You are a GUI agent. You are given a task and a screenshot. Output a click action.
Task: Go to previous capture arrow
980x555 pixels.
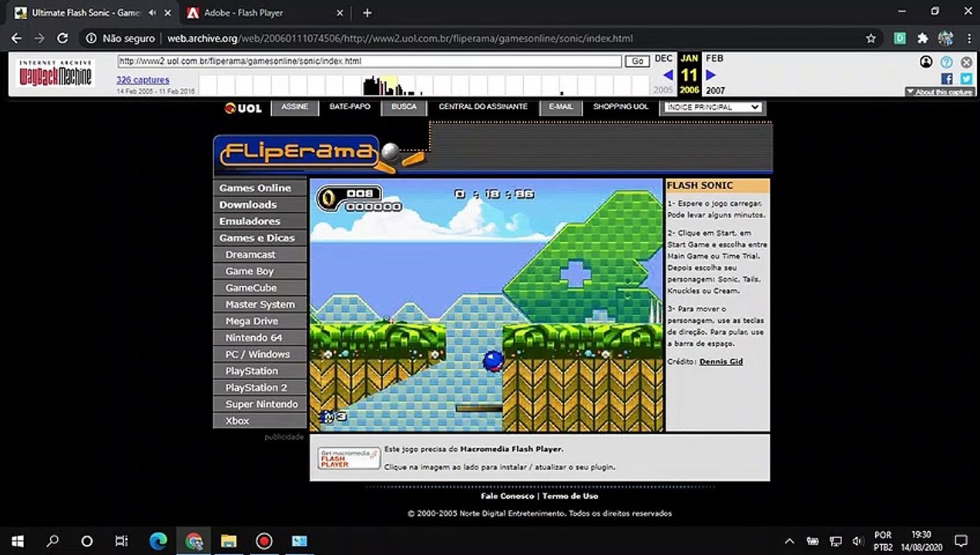click(667, 75)
